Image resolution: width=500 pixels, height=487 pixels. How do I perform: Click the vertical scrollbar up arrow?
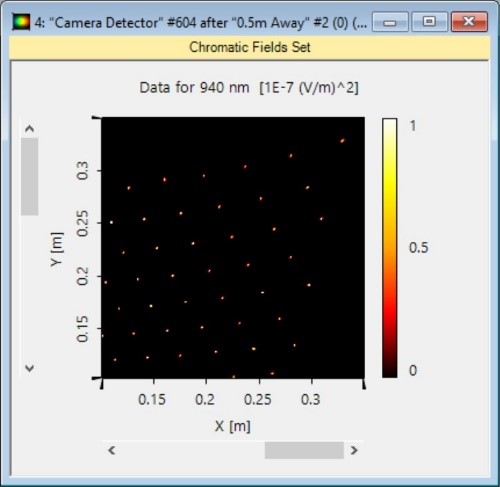click(x=30, y=128)
